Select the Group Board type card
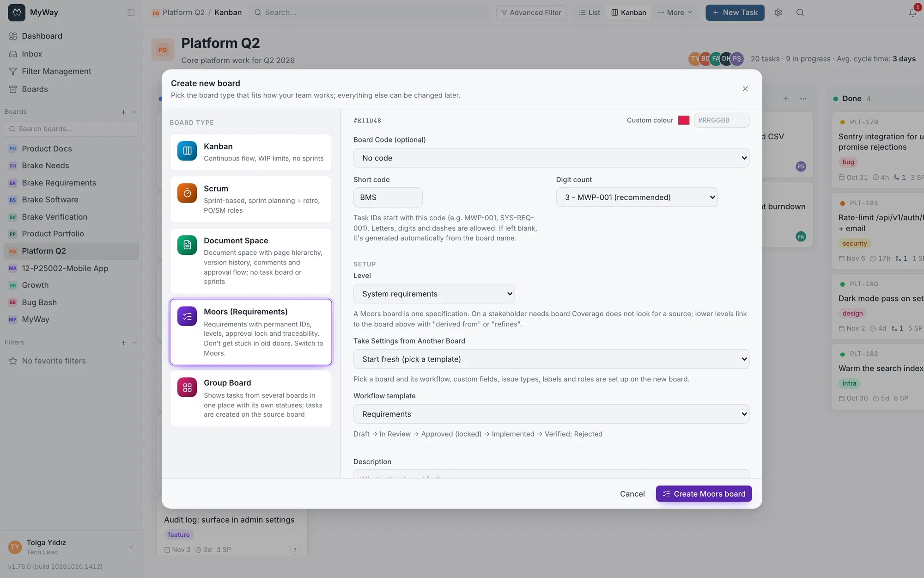924x578 pixels. coord(251,398)
